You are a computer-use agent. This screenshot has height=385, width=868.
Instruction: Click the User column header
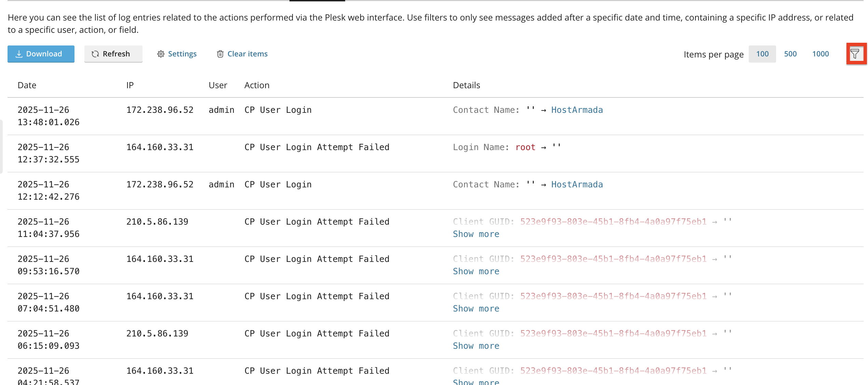[218, 85]
